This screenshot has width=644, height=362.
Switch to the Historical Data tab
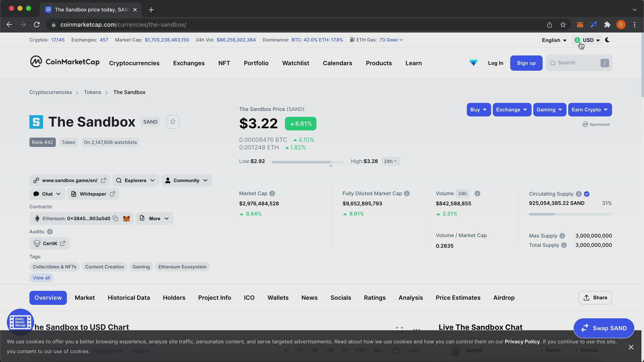coord(129,298)
